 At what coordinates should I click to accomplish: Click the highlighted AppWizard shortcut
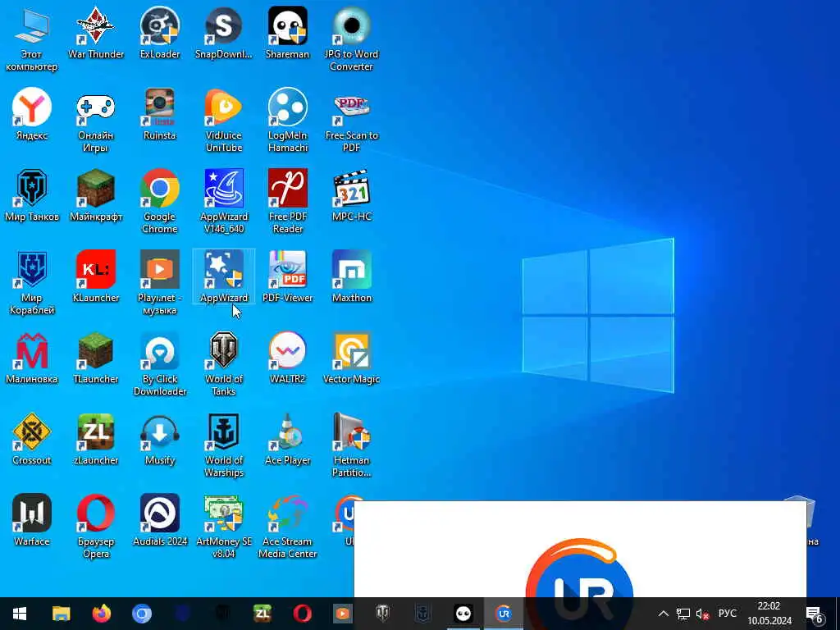(x=223, y=276)
